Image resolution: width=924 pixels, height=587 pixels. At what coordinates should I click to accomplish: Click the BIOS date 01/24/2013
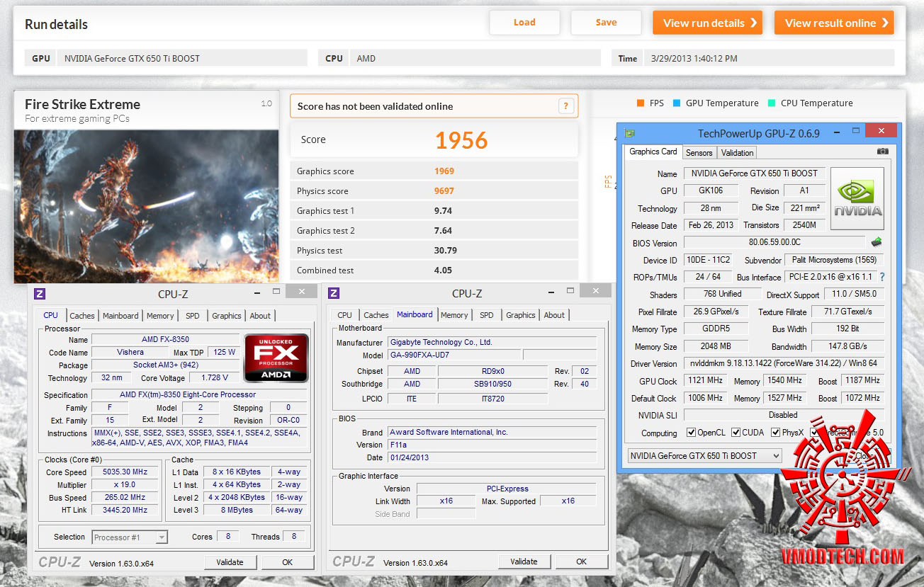tap(492, 457)
